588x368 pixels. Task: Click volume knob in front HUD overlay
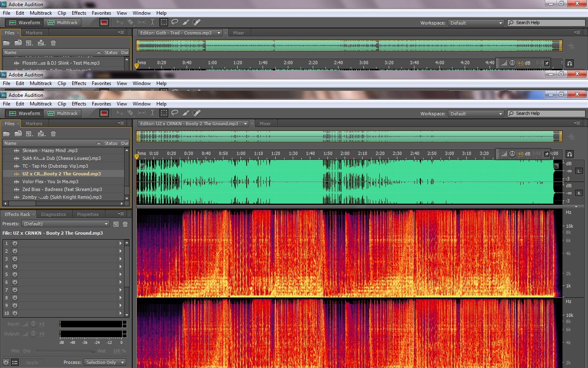(x=512, y=154)
